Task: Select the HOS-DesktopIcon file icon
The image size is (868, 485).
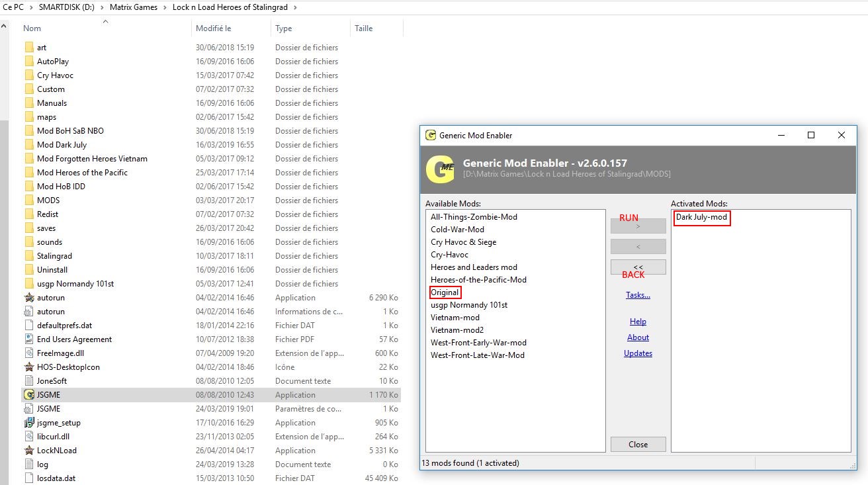Action: pos(28,367)
